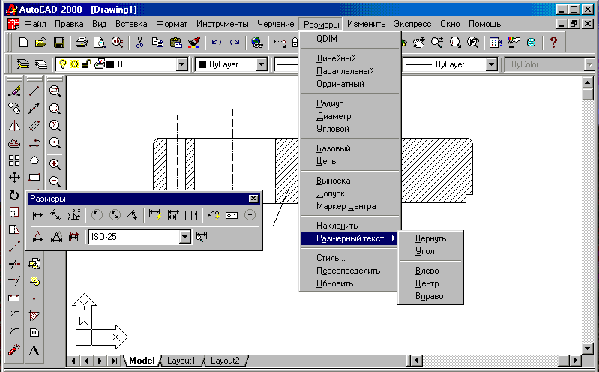Open a file with the Open folder icon
The height and width of the screenshot is (372, 599).
click(40, 42)
